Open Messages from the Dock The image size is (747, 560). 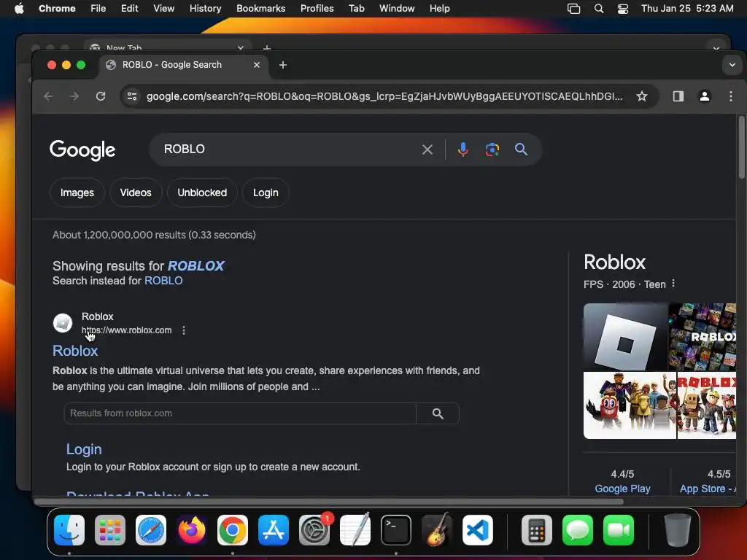pyautogui.click(x=578, y=530)
